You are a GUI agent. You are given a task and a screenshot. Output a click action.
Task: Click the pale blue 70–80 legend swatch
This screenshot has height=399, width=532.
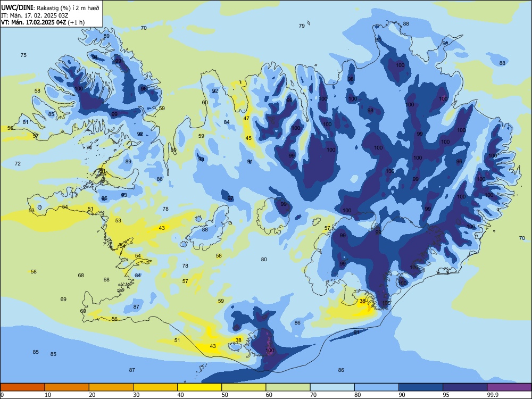click(332, 387)
